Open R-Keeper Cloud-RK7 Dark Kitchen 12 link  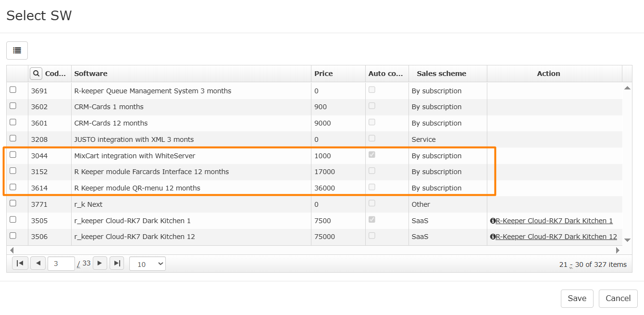click(x=556, y=237)
